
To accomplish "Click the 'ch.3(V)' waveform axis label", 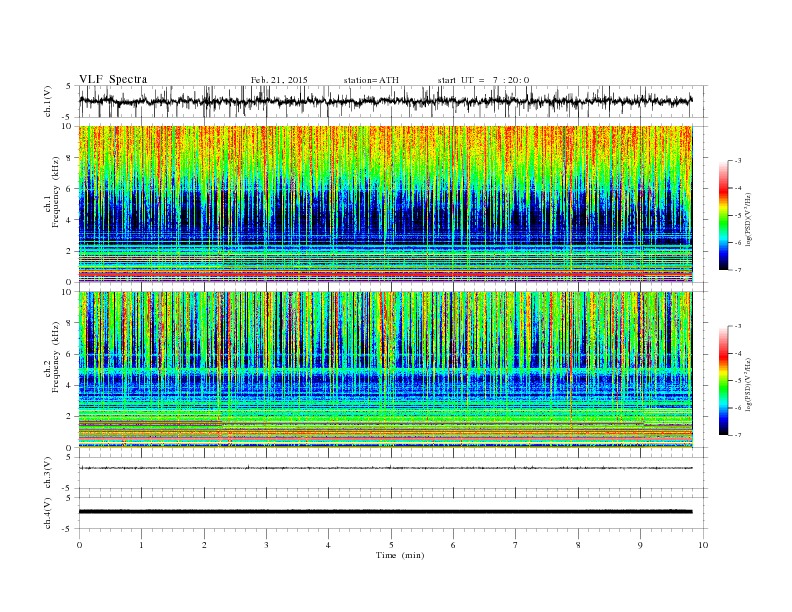I will click(x=48, y=473).
